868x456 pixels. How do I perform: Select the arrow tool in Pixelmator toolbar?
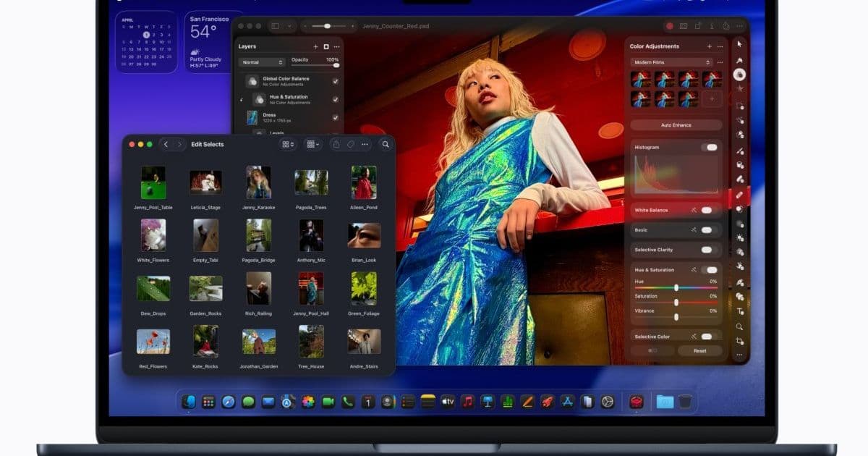click(x=739, y=44)
